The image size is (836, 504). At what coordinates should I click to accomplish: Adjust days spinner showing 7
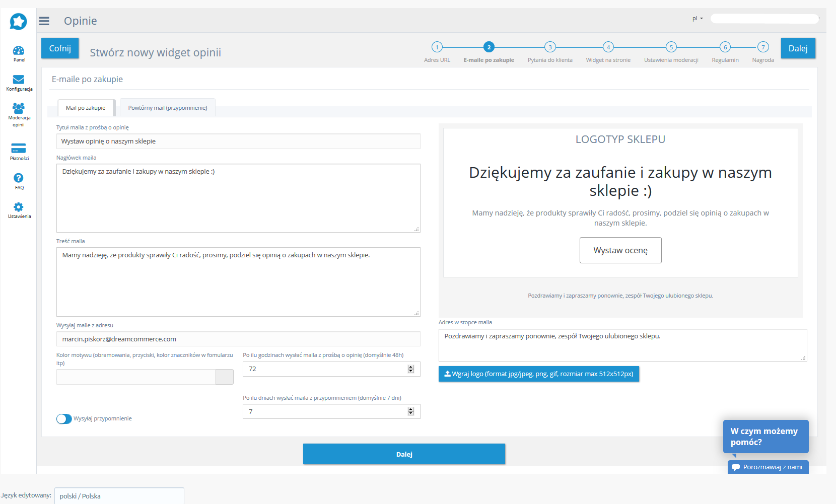[411, 412]
